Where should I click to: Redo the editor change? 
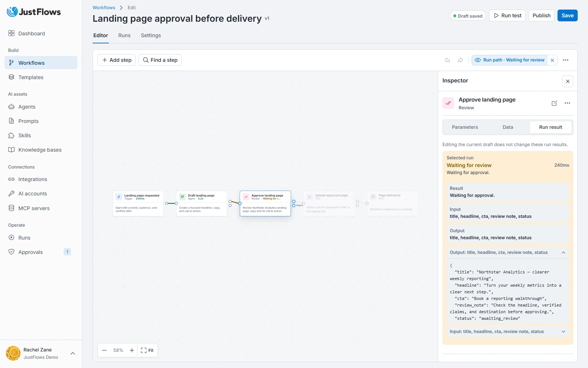(460, 60)
